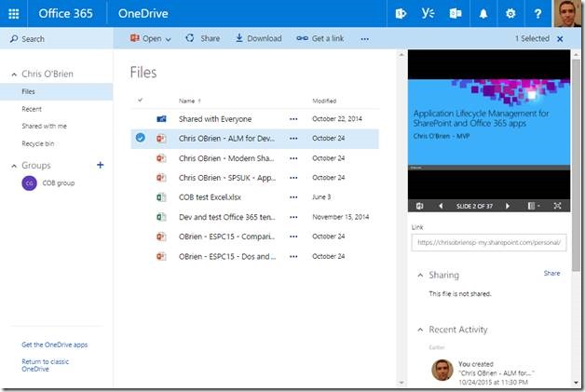Image resolution: width=585 pixels, height=392 pixels.
Task: Open help question mark
Action: pyautogui.click(x=537, y=14)
